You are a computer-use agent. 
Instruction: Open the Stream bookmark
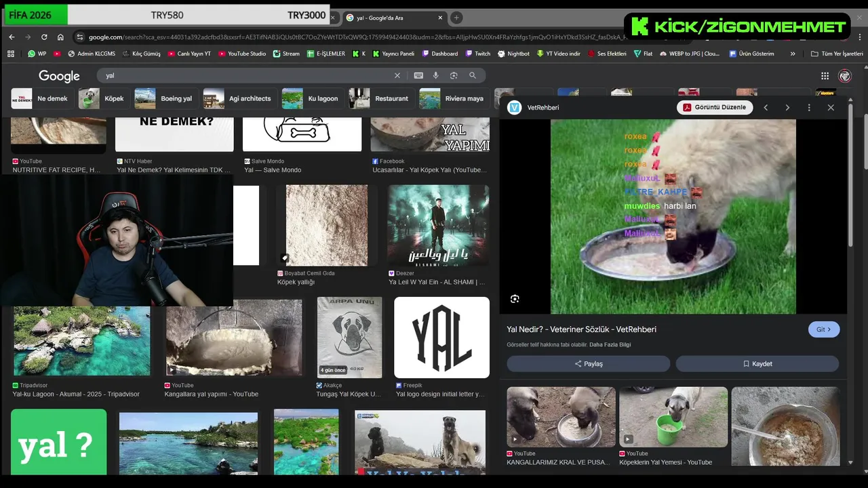(285, 54)
